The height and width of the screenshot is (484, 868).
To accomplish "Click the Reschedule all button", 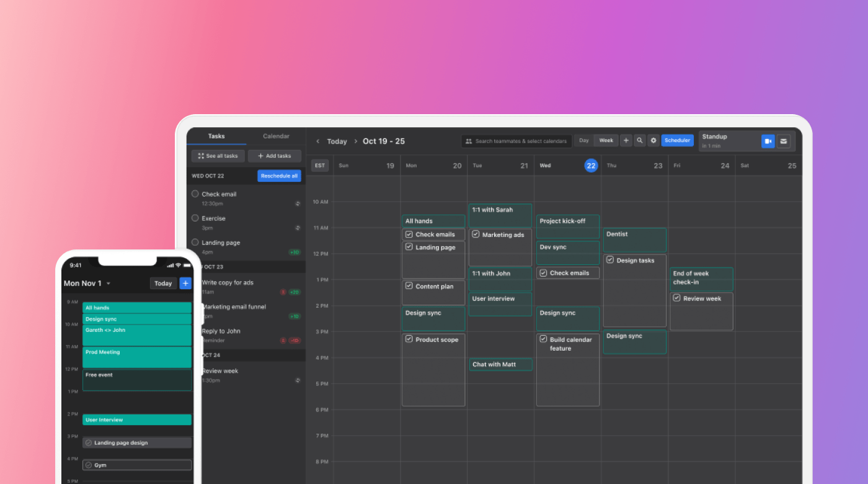I will click(279, 176).
